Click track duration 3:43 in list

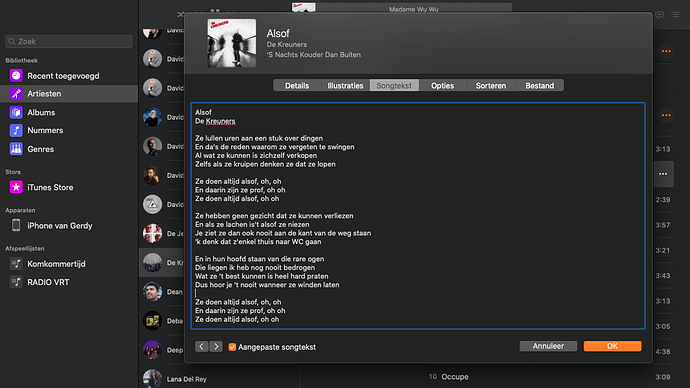(x=663, y=275)
